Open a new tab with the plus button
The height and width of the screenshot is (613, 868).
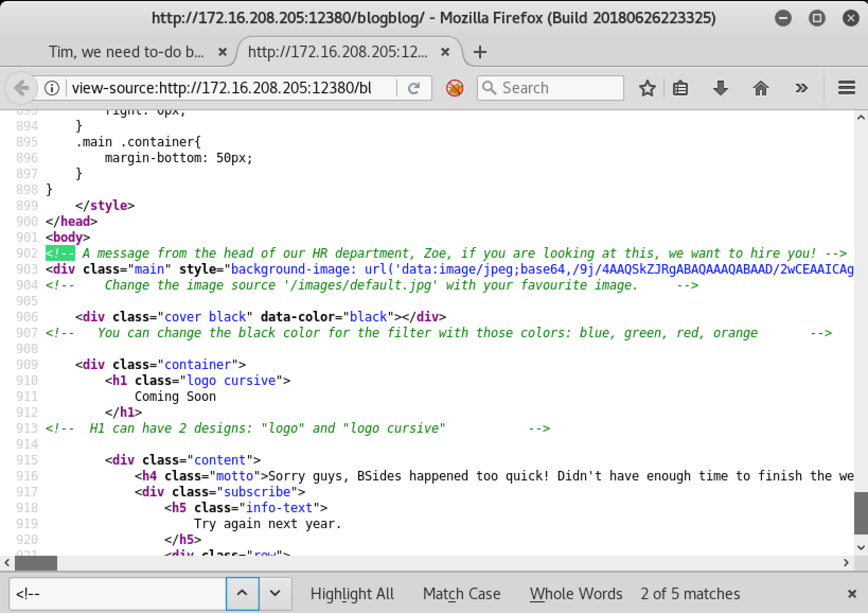(x=480, y=52)
